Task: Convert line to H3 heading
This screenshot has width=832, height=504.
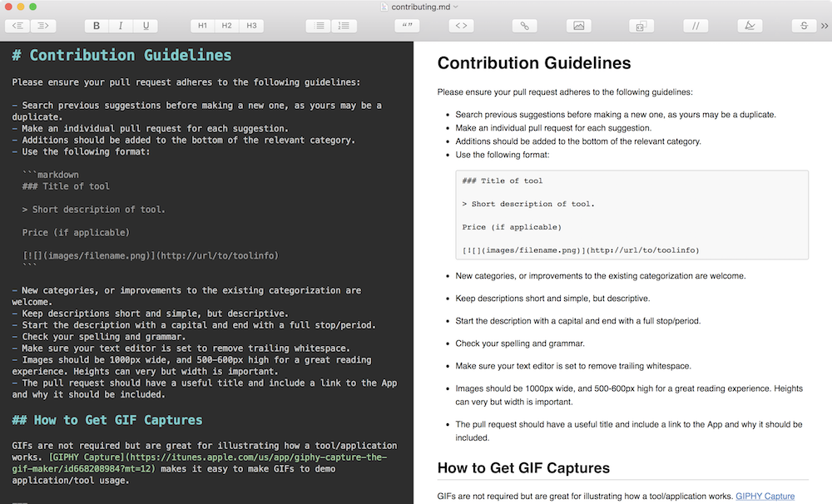Action: (251, 26)
